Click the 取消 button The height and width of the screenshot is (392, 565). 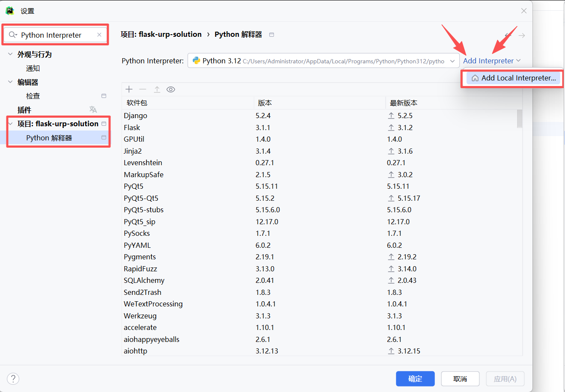coord(460,379)
